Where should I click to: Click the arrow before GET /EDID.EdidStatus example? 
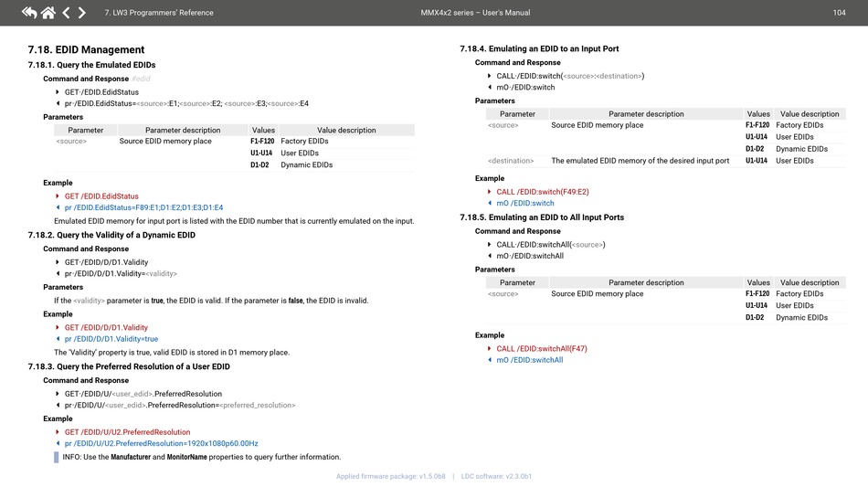point(58,196)
